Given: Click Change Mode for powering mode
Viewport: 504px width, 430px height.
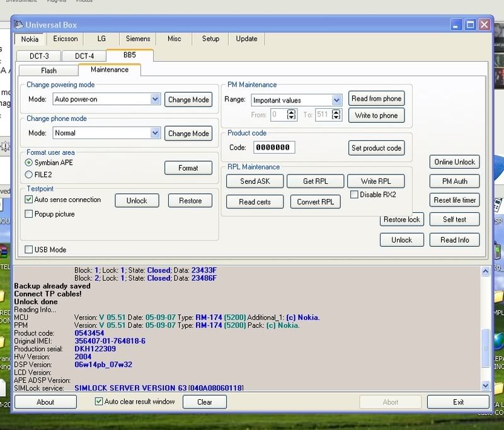Looking at the screenshot, I should 188,99.
